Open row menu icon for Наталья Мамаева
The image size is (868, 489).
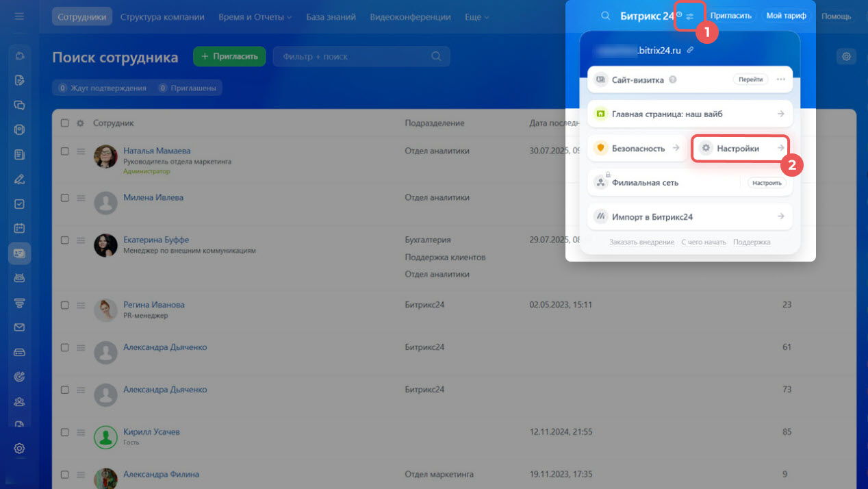[80, 151]
